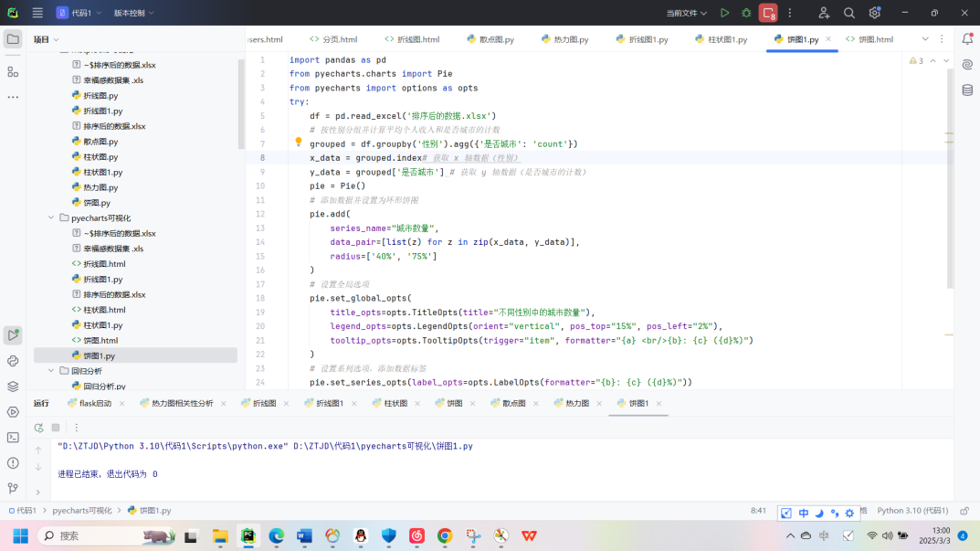
Task: Open the Problems tool window
Action: [13, 462]
